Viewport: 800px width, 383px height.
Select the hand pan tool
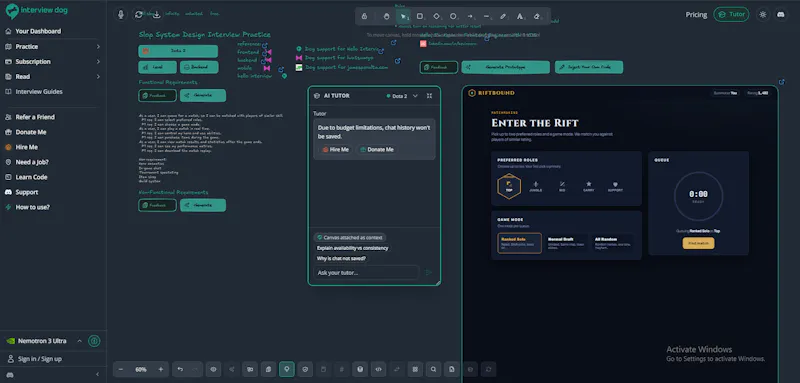[386, 16]
